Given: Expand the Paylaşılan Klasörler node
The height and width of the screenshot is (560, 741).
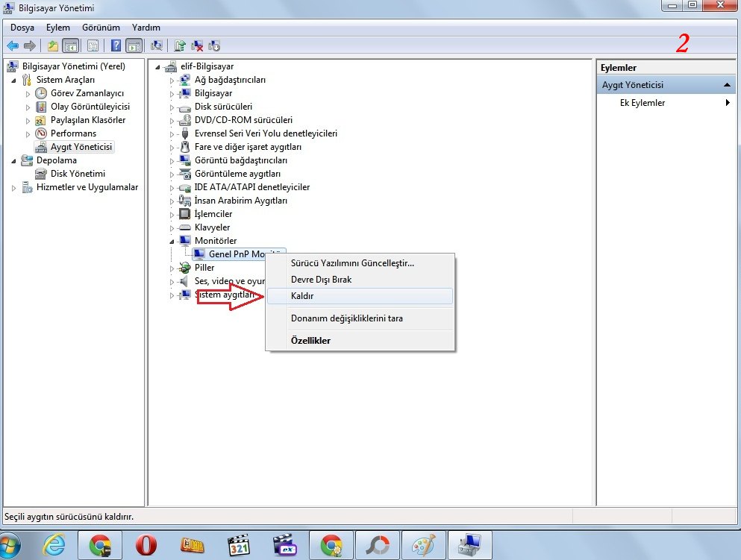Looking at the screenshot, I should tap(28, 121).
